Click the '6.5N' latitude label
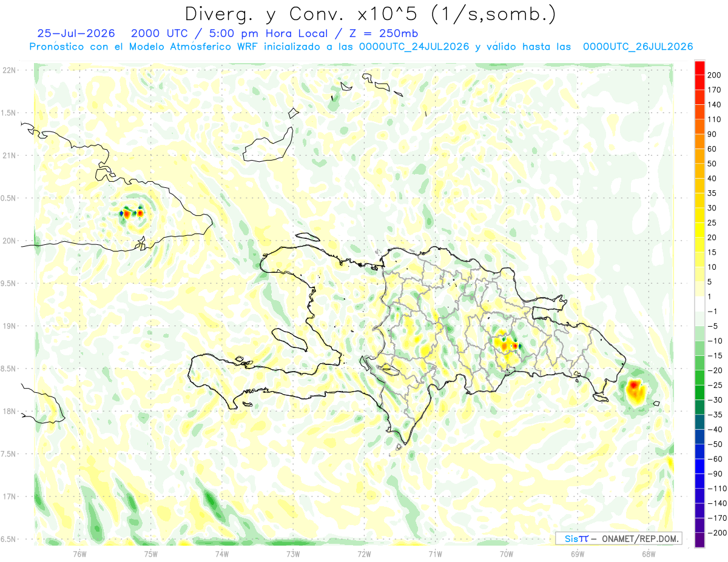 (8, 540)
